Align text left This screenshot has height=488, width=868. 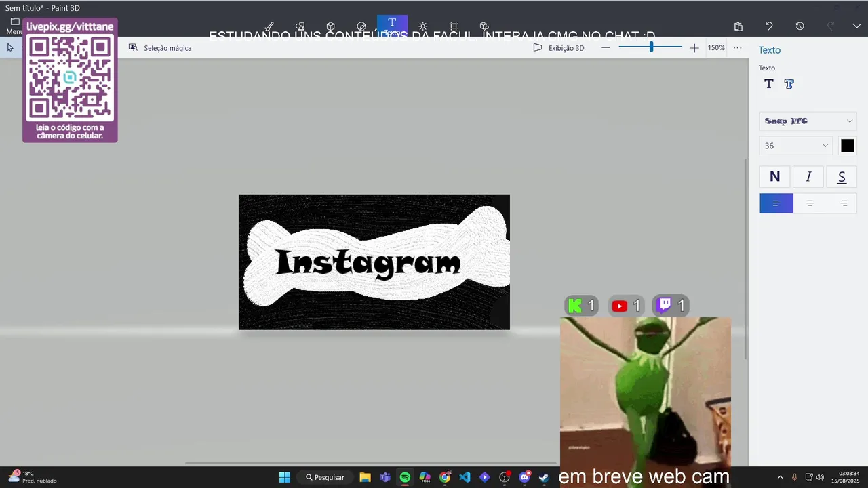pyautogui.click(x=776, y=203)
